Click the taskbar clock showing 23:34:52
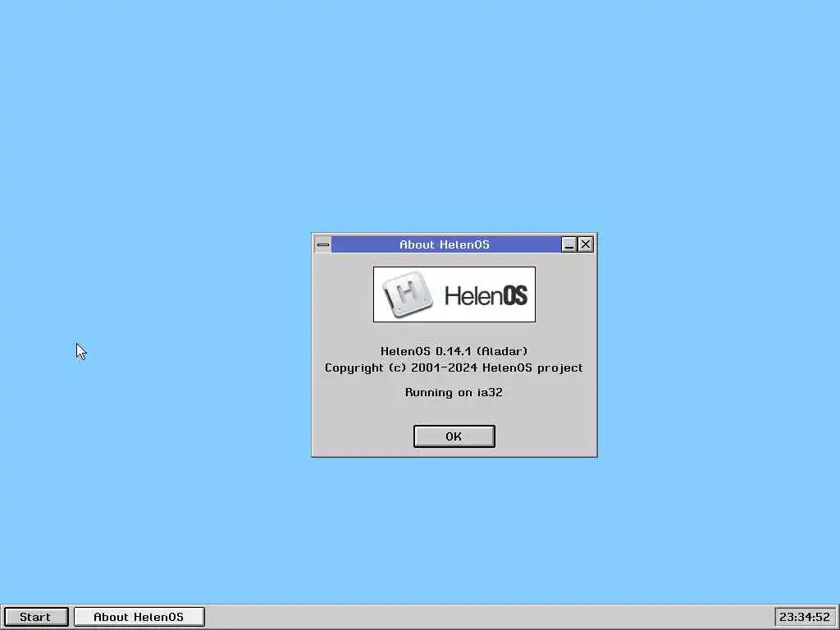The image size is (840, 630). pyautogui.click(x=805, y=617)
